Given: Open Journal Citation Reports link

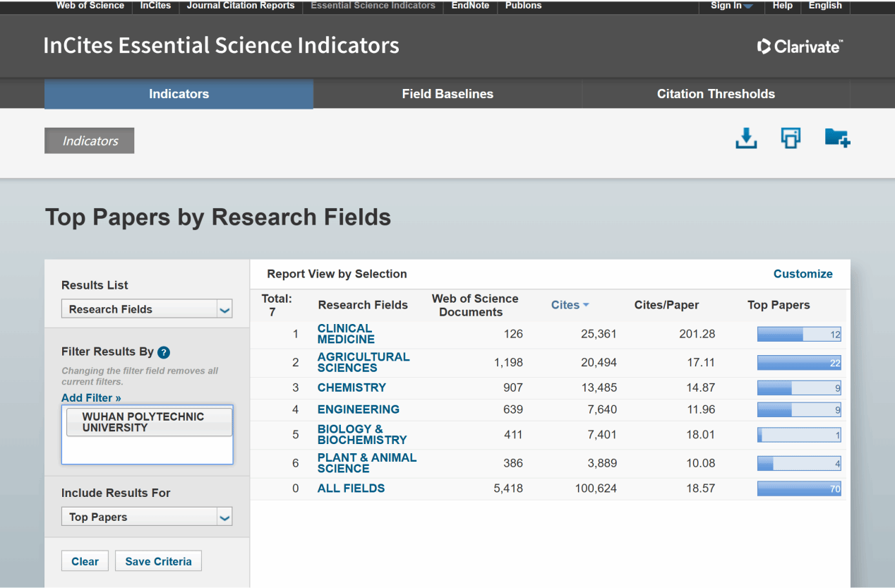Looking at the screenshot, I should tap(241, 6).
